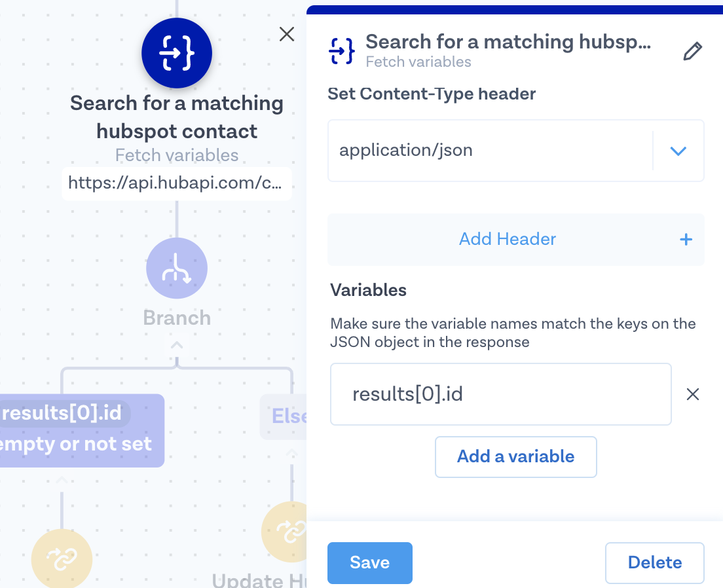Open the Content-Type dropdown arrow
This screenshot has height=588, width=723.
tap(678, 151)
